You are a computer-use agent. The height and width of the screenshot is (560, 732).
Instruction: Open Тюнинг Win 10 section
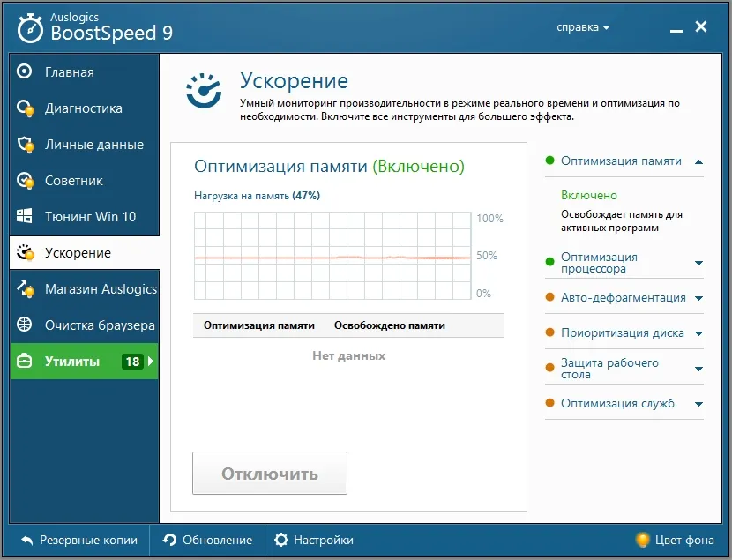(x=85, y=217)
